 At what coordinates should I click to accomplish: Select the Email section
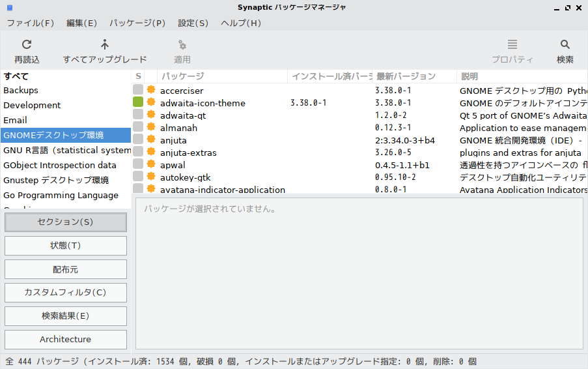pyautogui.click(x=66, y=121)
